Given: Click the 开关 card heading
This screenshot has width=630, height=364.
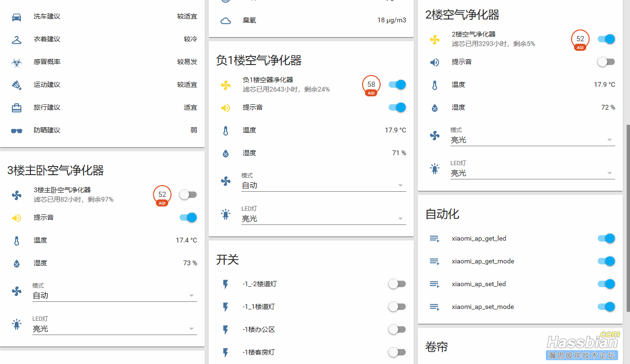Looking at the screenshot, I should 228,260.
